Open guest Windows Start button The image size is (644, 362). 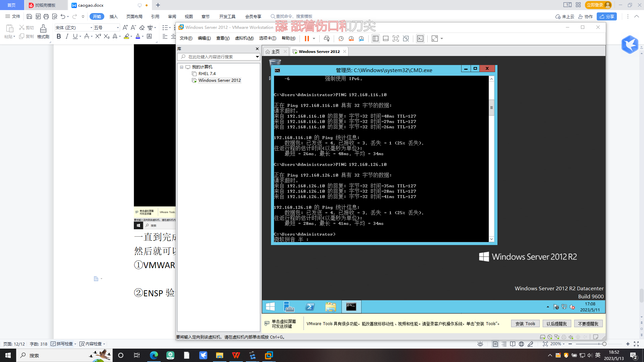[x=270, y=307]
